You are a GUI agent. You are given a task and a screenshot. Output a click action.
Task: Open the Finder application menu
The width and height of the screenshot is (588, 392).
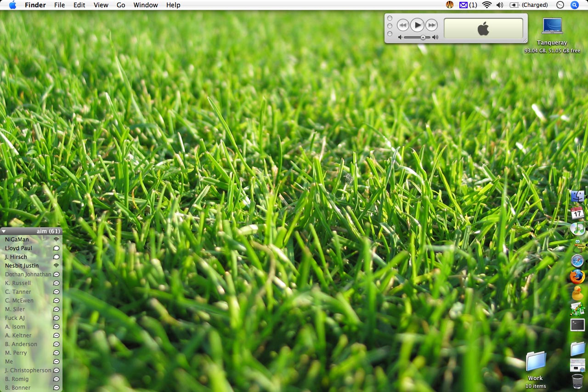[x=35, y=5]
